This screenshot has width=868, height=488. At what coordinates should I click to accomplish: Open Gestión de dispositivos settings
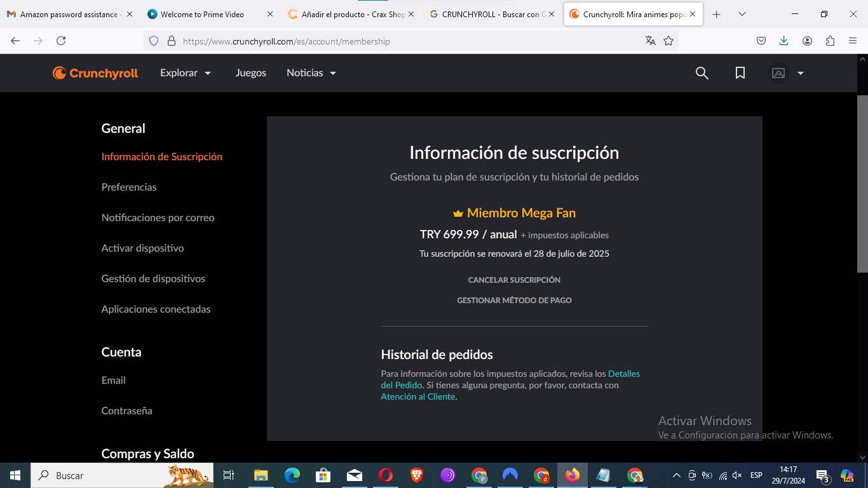coord(153,278)
